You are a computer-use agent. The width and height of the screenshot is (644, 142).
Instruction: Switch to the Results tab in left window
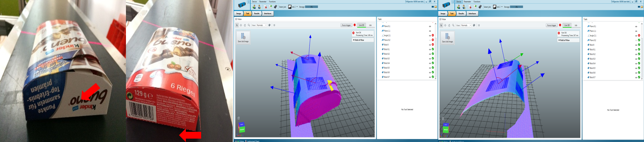click(257, 14)
